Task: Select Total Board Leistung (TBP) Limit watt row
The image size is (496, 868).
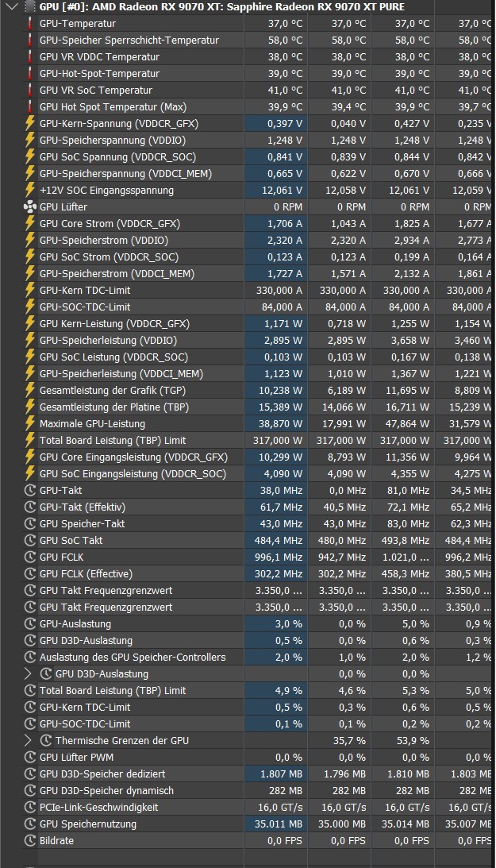Action: click(112, 440)
